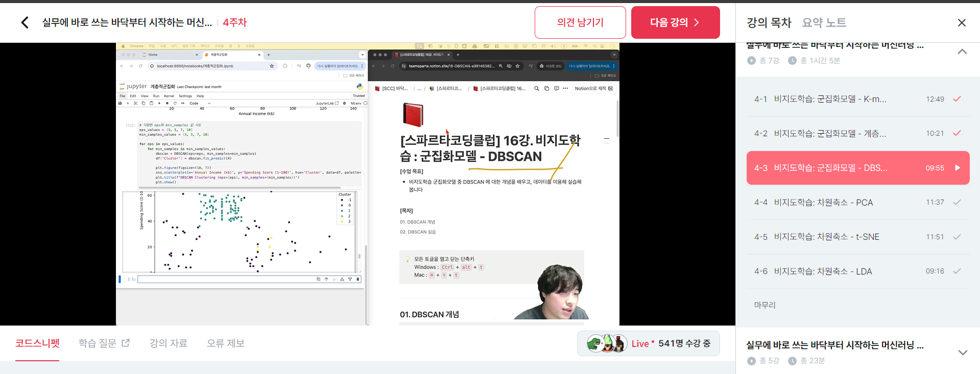Click the paste cell clipboard icon in Jupyter

[x=151, y=103]
